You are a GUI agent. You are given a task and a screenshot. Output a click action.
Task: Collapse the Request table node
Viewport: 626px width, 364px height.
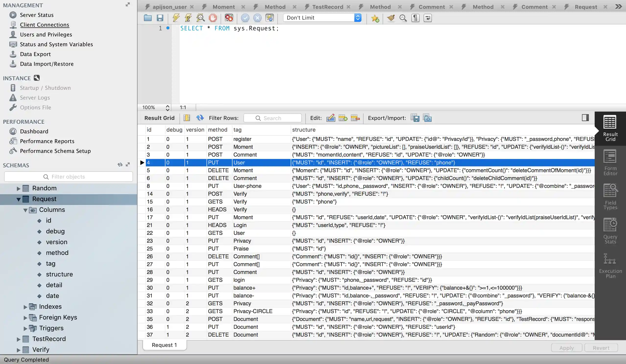[18, 199]
